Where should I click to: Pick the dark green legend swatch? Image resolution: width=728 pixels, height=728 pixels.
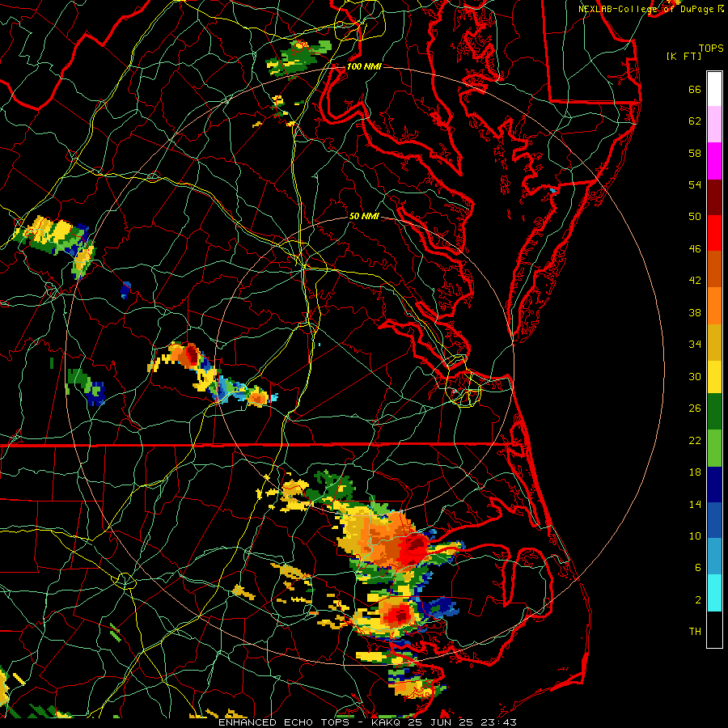coord(714,412)
